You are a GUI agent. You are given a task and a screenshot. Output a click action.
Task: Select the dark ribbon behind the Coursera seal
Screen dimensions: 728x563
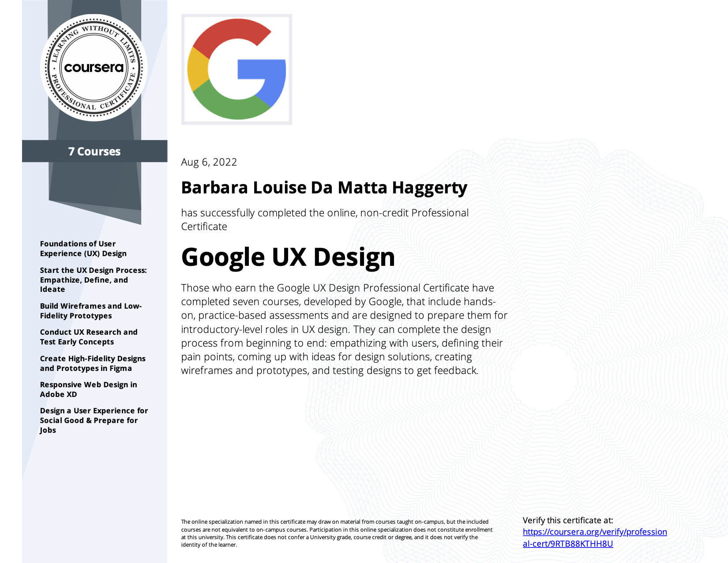click(x=94, y=190)
